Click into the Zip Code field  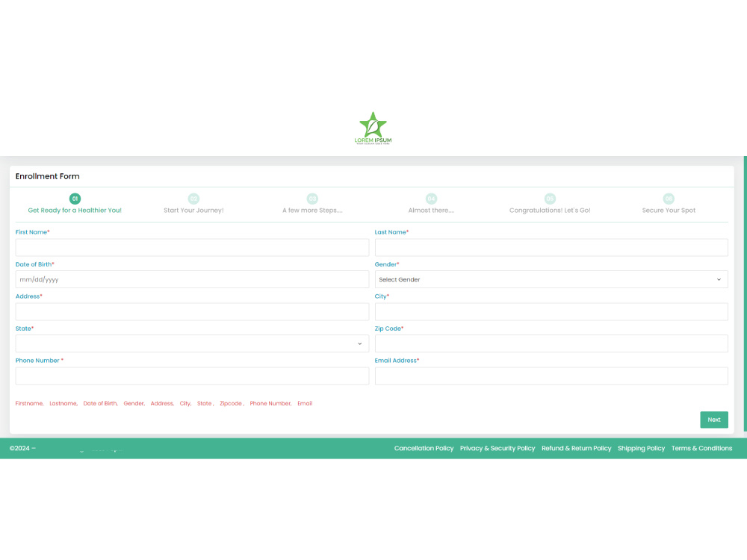pyautogui.click(x=551, y=343)
